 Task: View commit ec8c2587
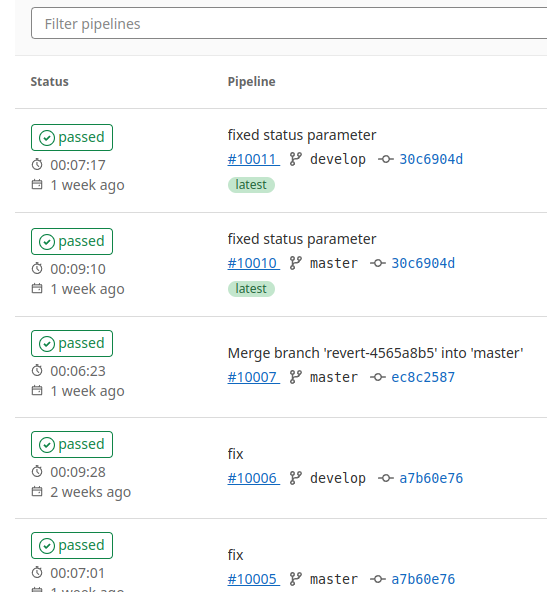pyautogui.click(x=423, y=377)
